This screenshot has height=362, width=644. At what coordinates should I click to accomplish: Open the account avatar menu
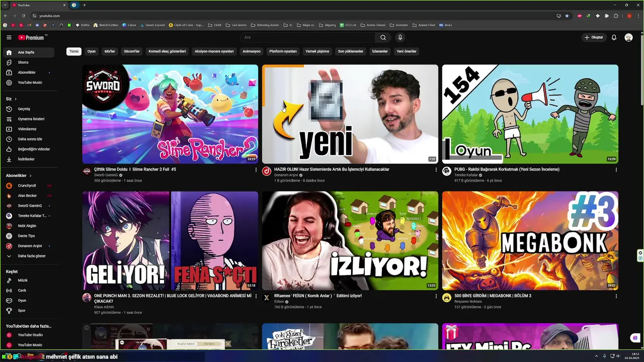628,37
